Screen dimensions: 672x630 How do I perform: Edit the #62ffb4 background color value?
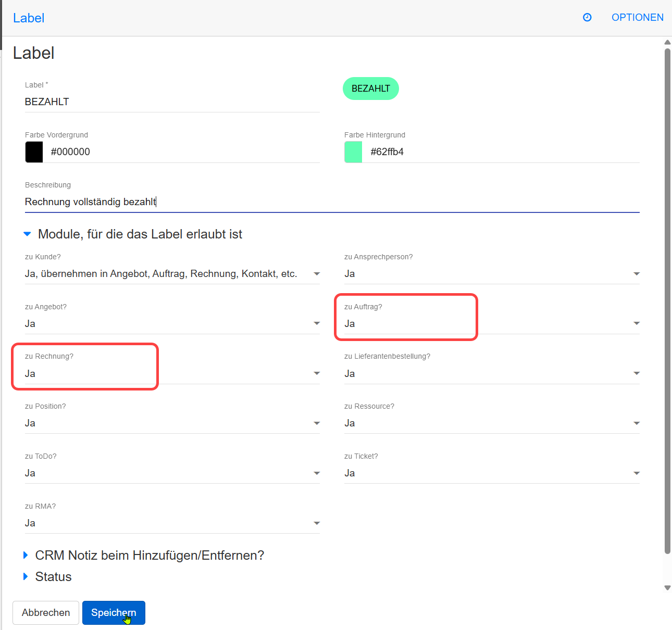coord(504,152)
